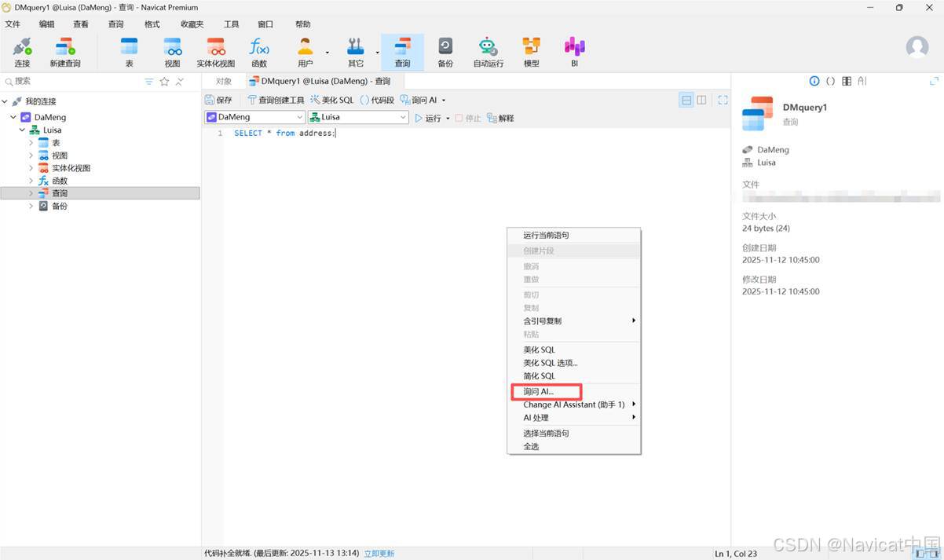Open the BI toolbar icon
The height and width of the screenshot is (560, 944).
(574, 52)
